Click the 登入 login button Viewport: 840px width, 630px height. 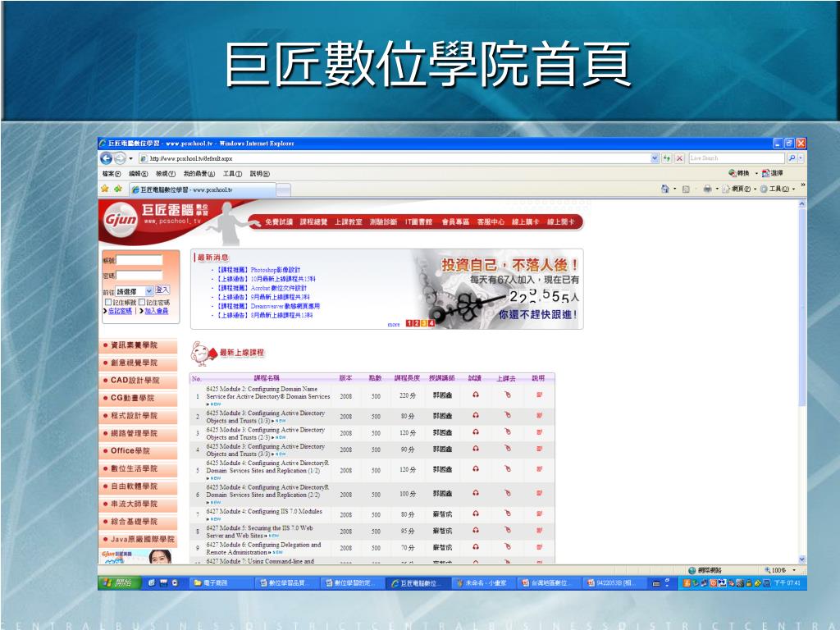[x=162, y=290]
